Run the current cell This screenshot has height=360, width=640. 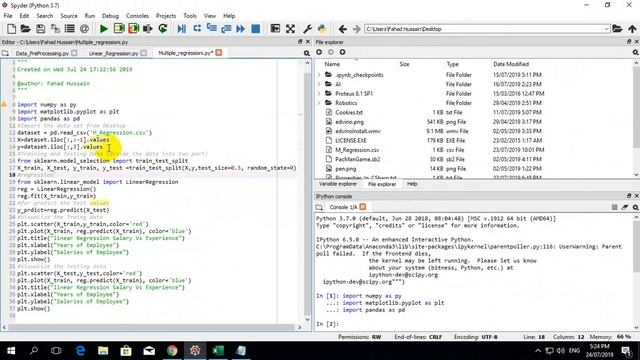[119, 29]
